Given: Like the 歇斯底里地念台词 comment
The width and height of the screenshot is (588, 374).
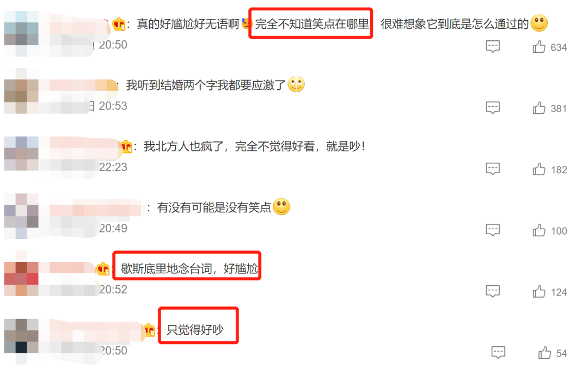Looking at the screenshot, I should [x=539, y=291].
